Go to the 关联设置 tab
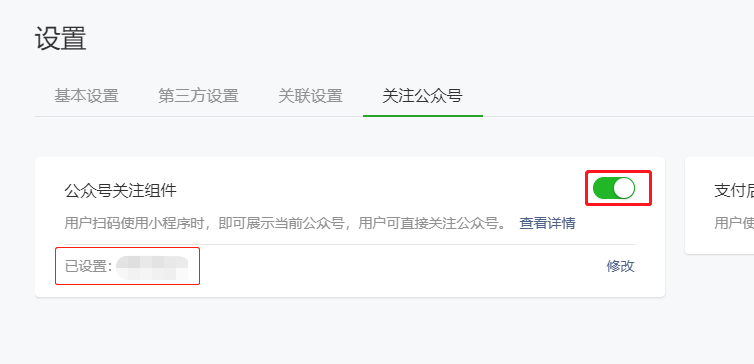 pyautogui.click(x=310, y=96)
